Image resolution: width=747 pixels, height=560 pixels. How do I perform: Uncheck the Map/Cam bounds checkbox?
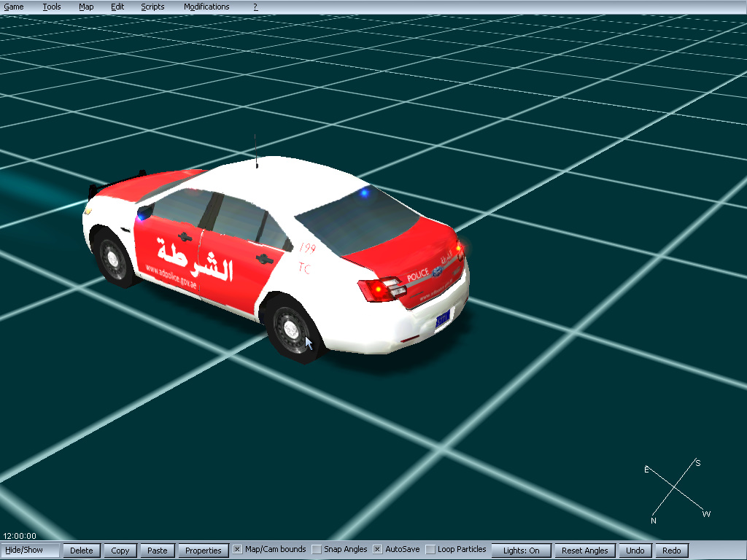[x=238, y=550]
